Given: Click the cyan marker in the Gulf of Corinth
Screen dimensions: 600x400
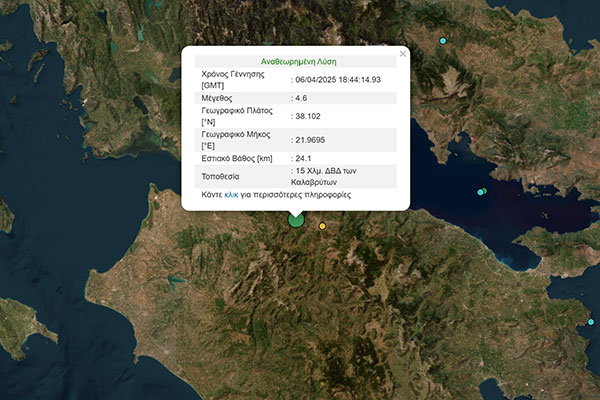Looking at the screenshot, I should (481, 192).
